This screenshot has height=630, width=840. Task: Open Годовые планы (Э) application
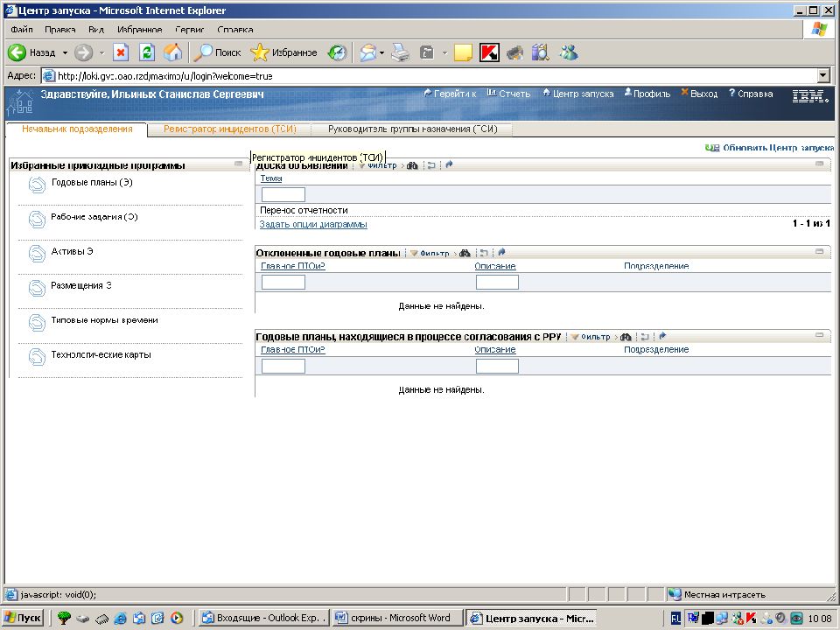coord(92,183)
